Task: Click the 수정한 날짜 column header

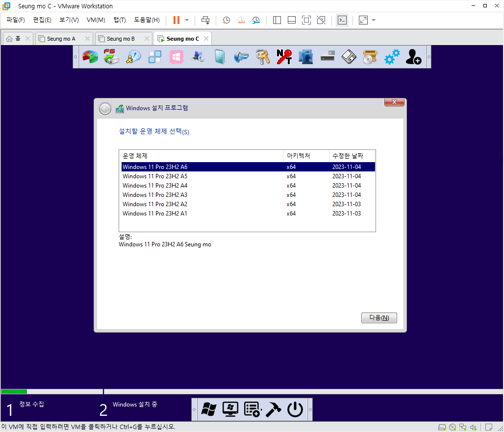Action: 352,156
